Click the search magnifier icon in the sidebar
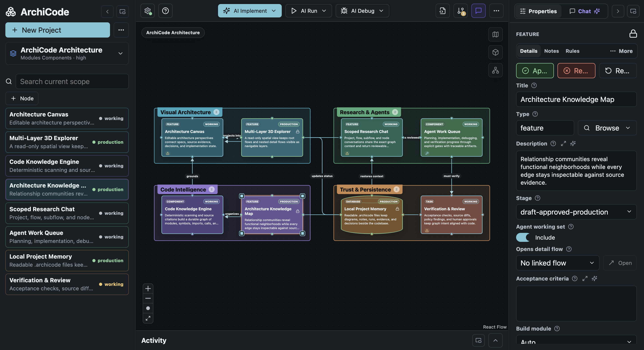644x350 pixels. click(9, 81)
